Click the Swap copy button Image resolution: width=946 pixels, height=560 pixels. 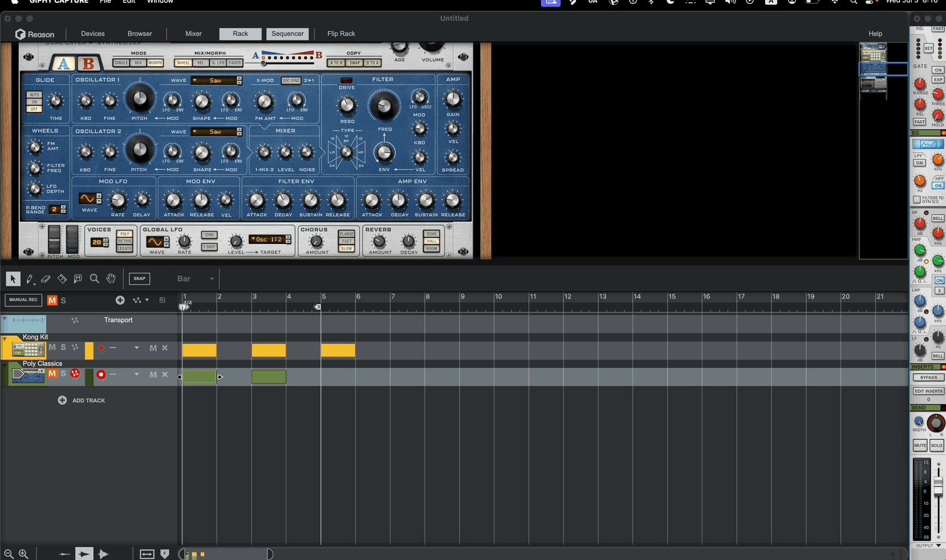[x=355, y=63]
